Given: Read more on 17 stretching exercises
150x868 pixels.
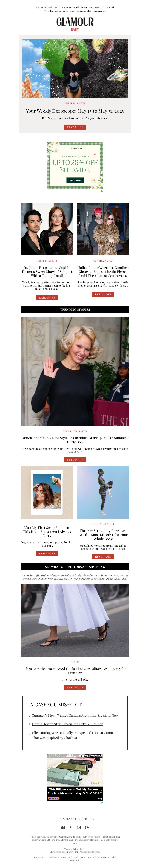Looking at the screenshot, I should pos(103,557).
